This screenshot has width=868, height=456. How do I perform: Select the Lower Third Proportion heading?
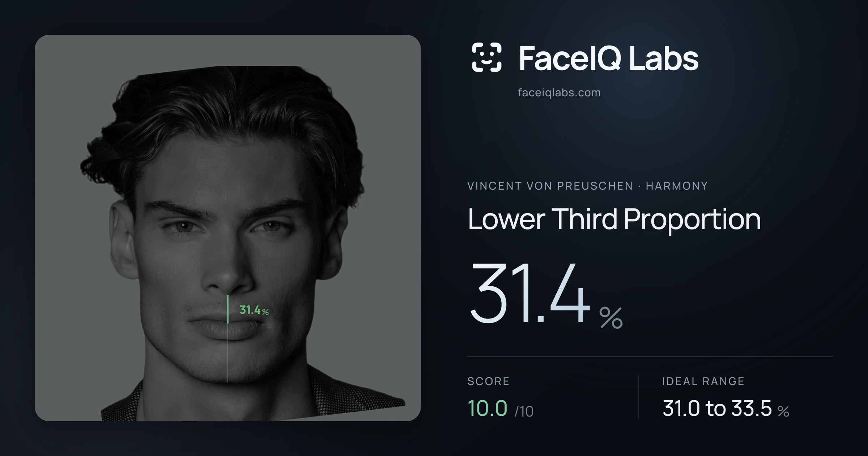(x=614, y=219)
